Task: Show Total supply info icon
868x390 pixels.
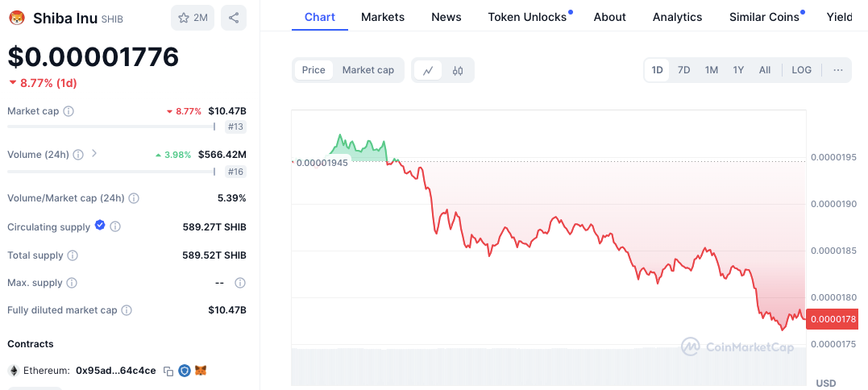Action: coord(73,255)
